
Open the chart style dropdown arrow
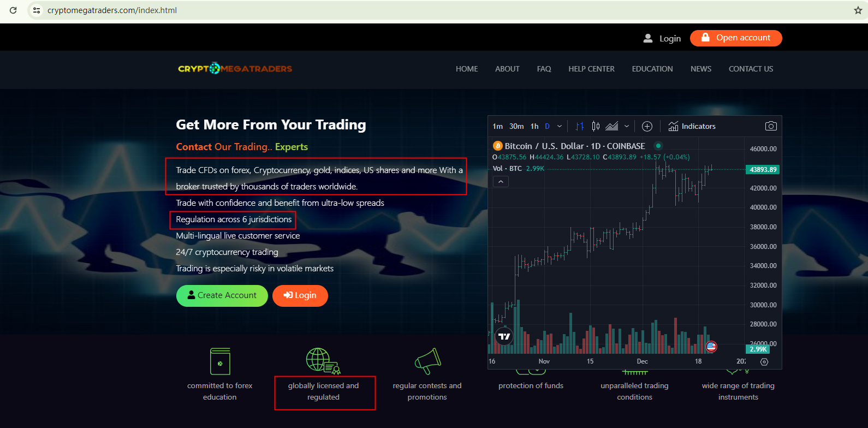(627, 126)
